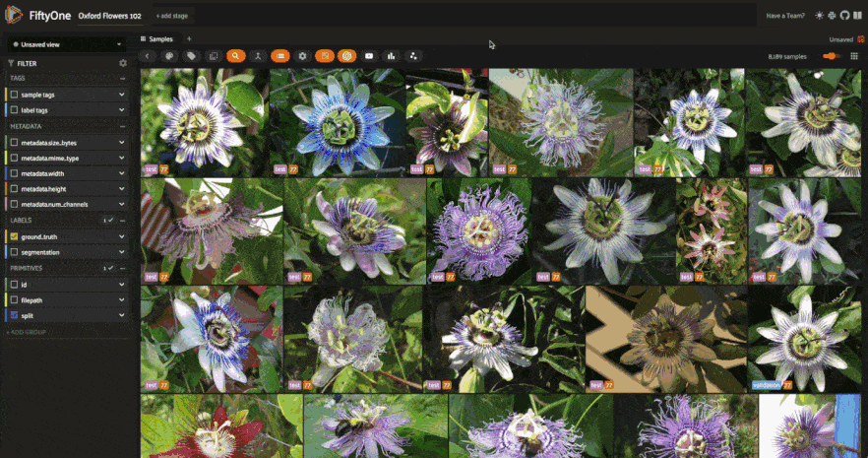The height and width of the screenshot is (458, 868).
Task: Toggle light/dark theme sun icon
Action: pos(819,16)
